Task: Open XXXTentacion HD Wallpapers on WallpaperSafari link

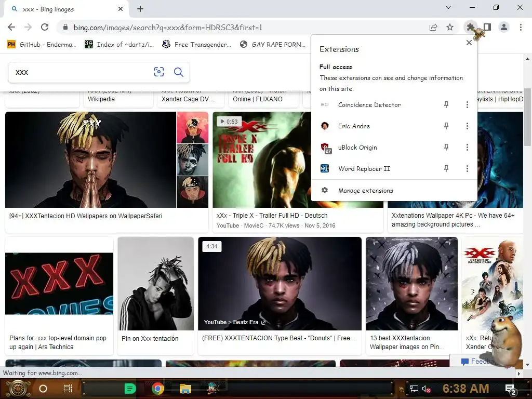Action: tap(86, 216)
